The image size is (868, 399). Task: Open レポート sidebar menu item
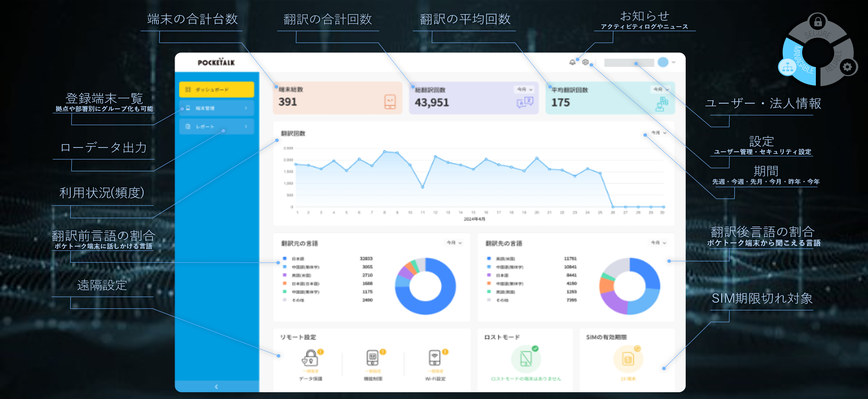click(216, 127)
